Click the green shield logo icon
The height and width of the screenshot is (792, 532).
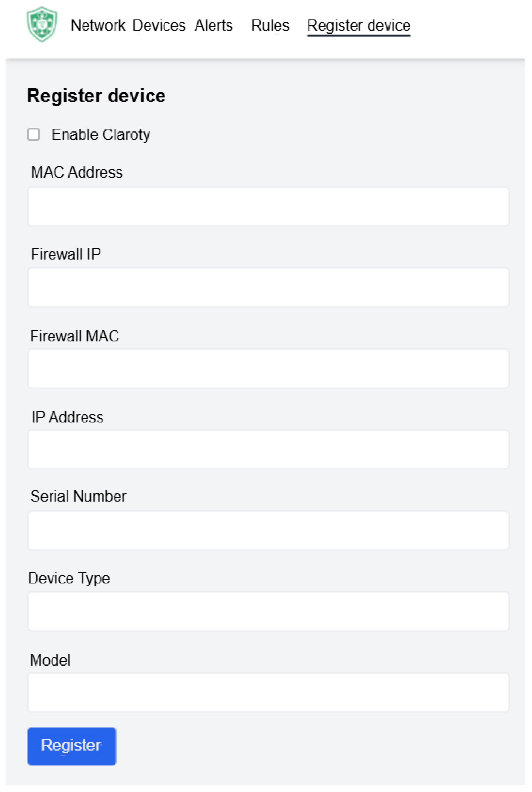click(42, 24)
